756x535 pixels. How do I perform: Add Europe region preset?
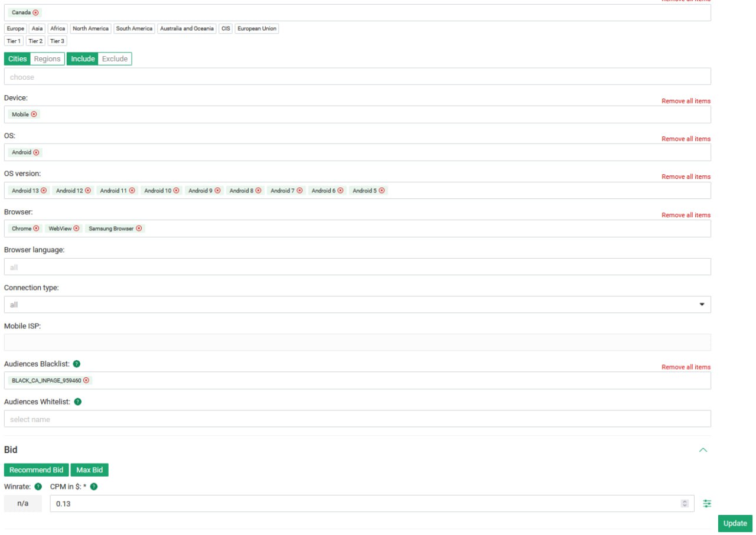coord(16,28)
